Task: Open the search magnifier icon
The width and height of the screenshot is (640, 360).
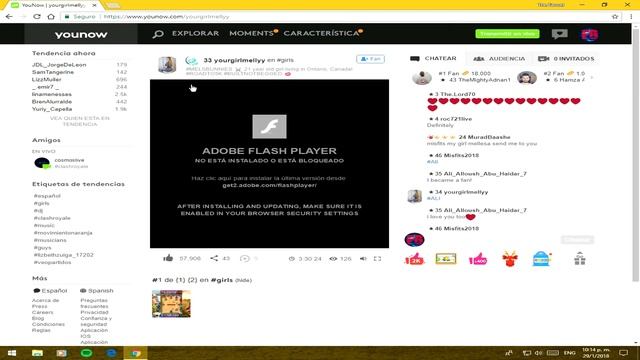Action: pos(158,34)
